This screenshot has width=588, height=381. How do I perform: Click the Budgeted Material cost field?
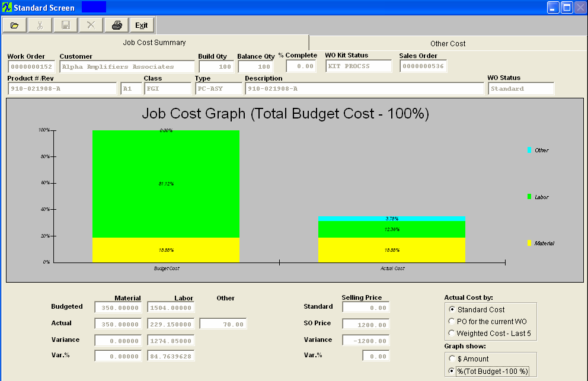tap(118, 308)
